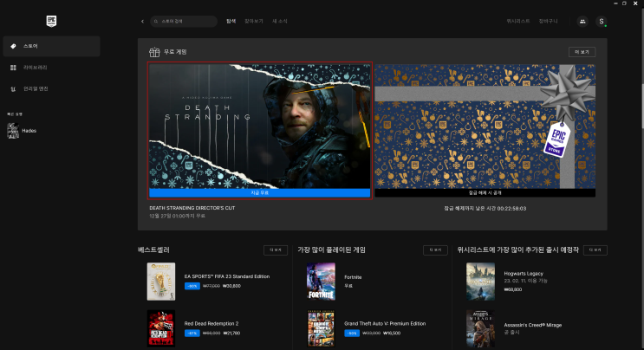
Task: Open Hogwarts Legacy cover thumbnail
Action: click(x=480, y=282)
